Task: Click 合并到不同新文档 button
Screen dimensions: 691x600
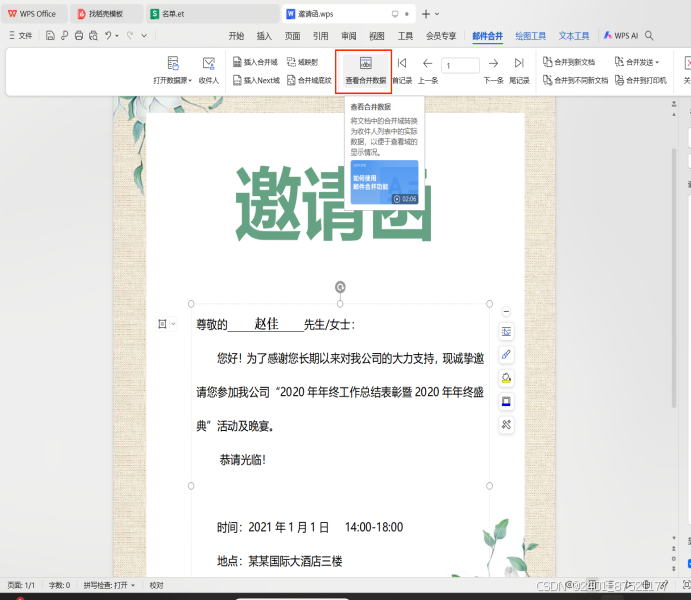Action: [x=575, y=80]
